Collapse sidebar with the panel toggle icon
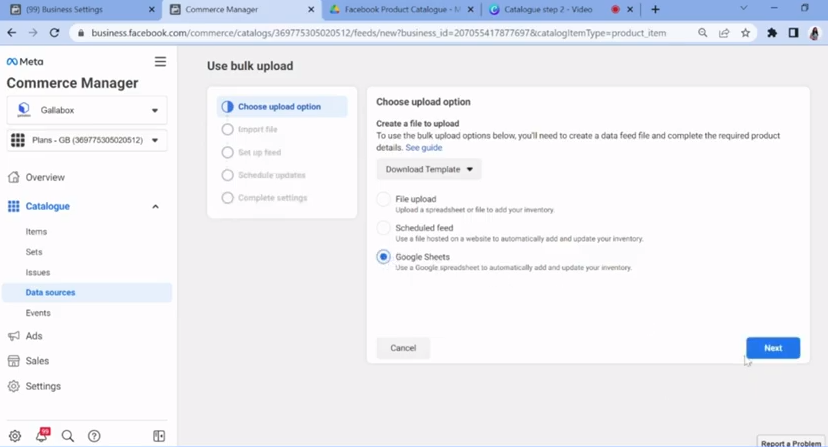828x447 pixels. (x=159, y=436)
